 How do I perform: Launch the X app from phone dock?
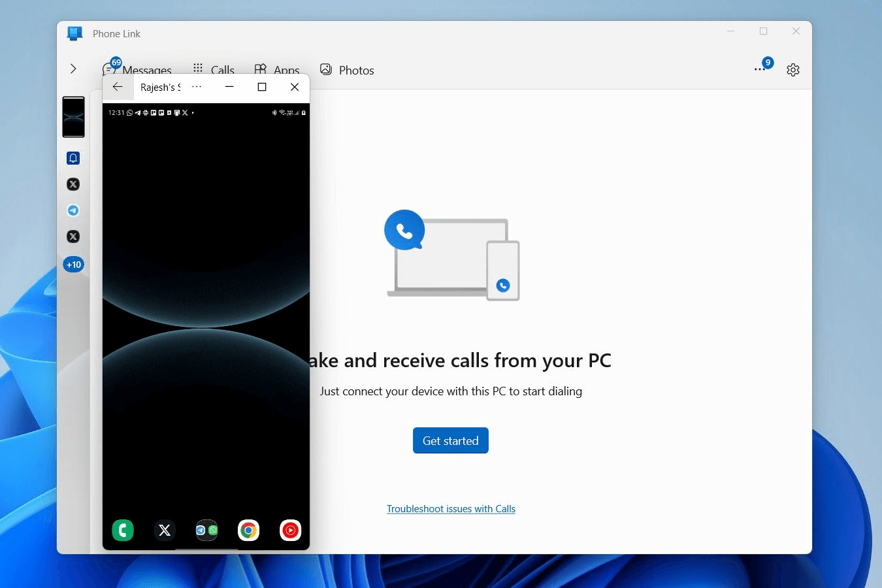pyautogui.click(x=165, y=530)
